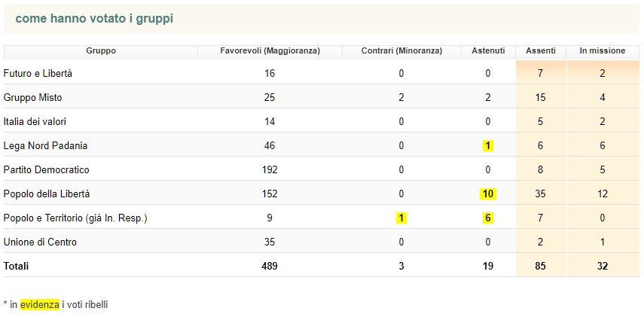Click 1 in missione for Unione di Centro
The width and height of the screenshot is (644, 317).
pyautogui.click(x=603, y=242)
